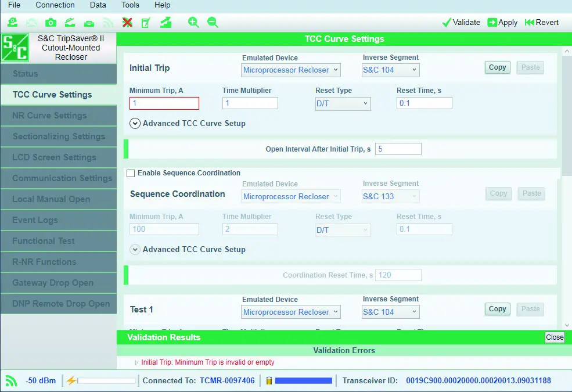Open the Connection menu
This screenshot has width=572, height=392.
click(55, 5)
